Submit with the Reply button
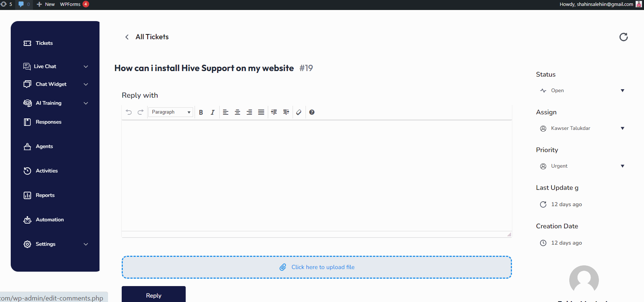This screenshot has height=302, width=644. click(x=154, y=295)
